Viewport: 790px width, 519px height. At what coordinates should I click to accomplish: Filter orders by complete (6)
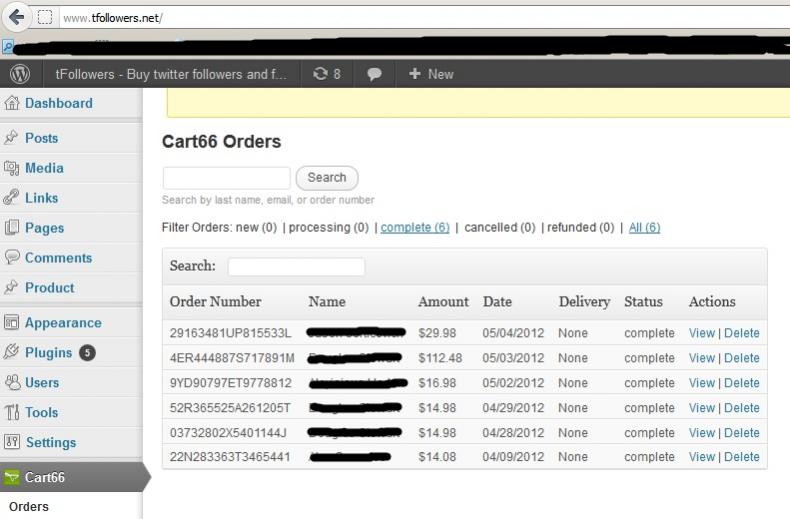pyautogui.click(x=415, y=227)
